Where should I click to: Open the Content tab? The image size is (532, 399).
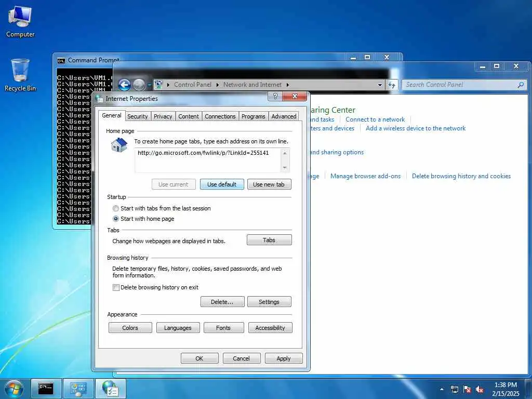(x=189, y=116)
